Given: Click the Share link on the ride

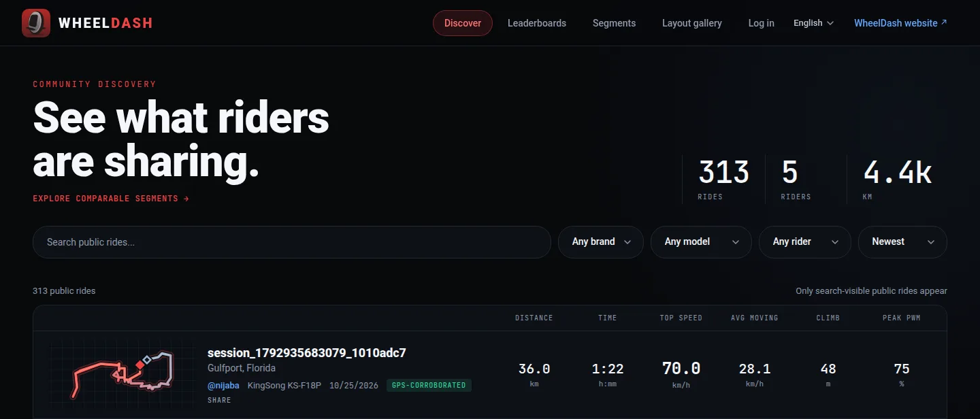Looking at the screenshot, I should pyautogui.click(x=219, y=401).
